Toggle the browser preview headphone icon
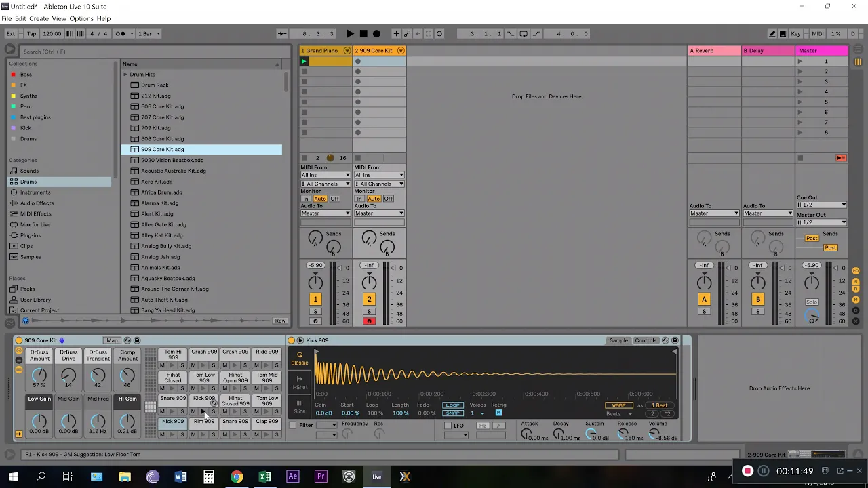 (26, 321)
